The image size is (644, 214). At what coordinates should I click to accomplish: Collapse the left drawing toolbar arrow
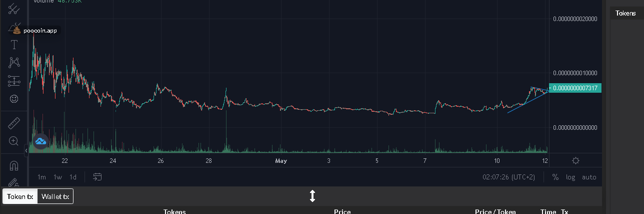pos(26,150)
